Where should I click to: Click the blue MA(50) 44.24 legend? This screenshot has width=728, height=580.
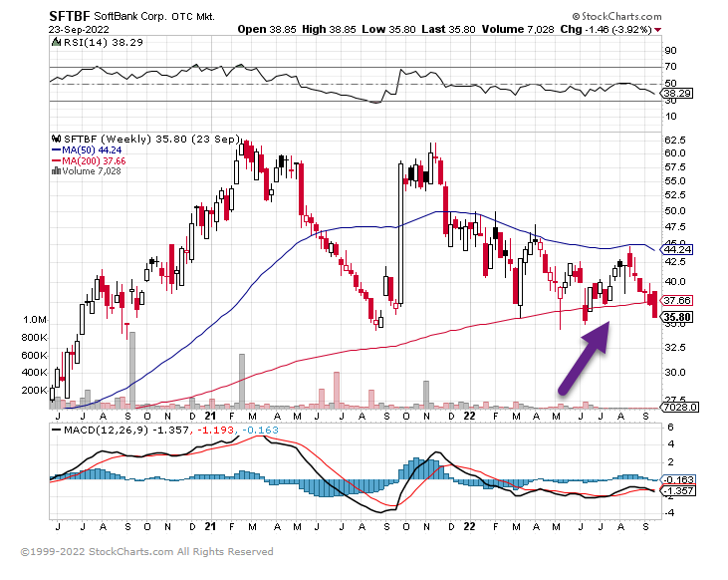tap(87, 150)
